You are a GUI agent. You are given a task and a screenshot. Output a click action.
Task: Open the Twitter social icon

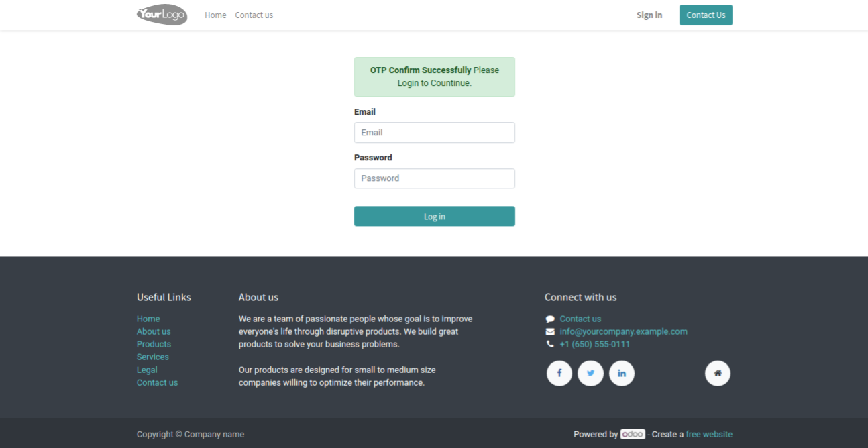point(590,374)
